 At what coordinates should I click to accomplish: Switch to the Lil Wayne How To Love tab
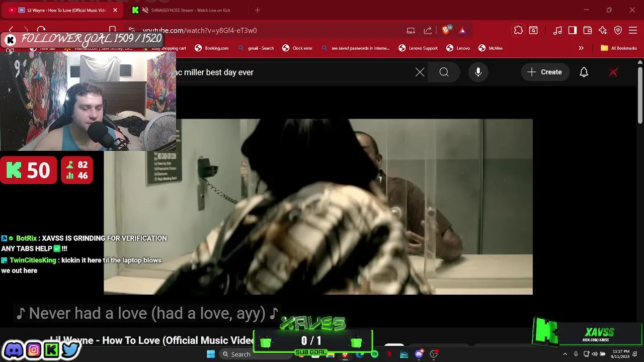pos(63,10)
